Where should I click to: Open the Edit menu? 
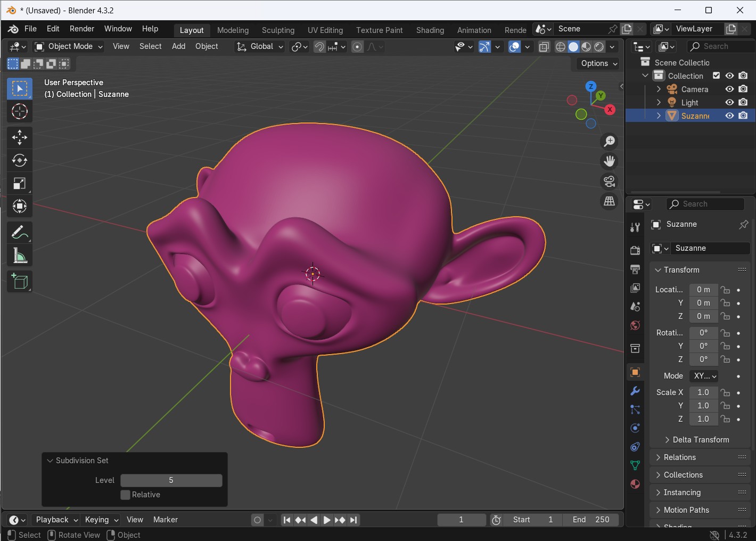click(x=53, y=29)
